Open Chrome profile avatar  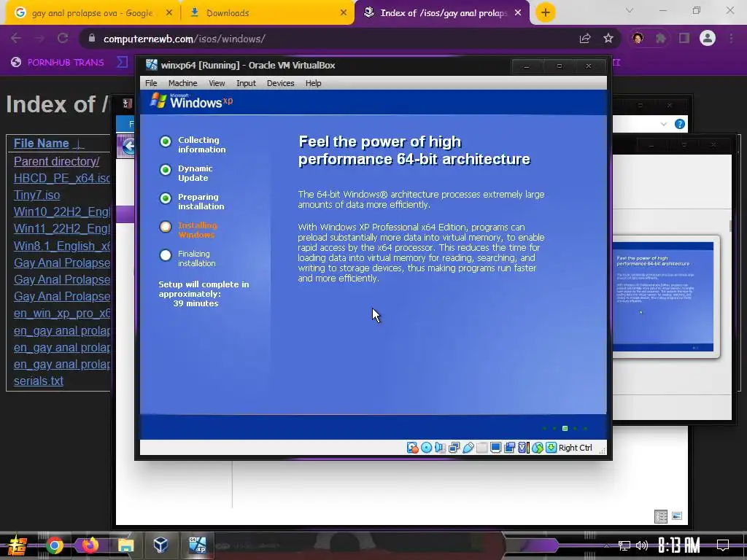[708, 38]
